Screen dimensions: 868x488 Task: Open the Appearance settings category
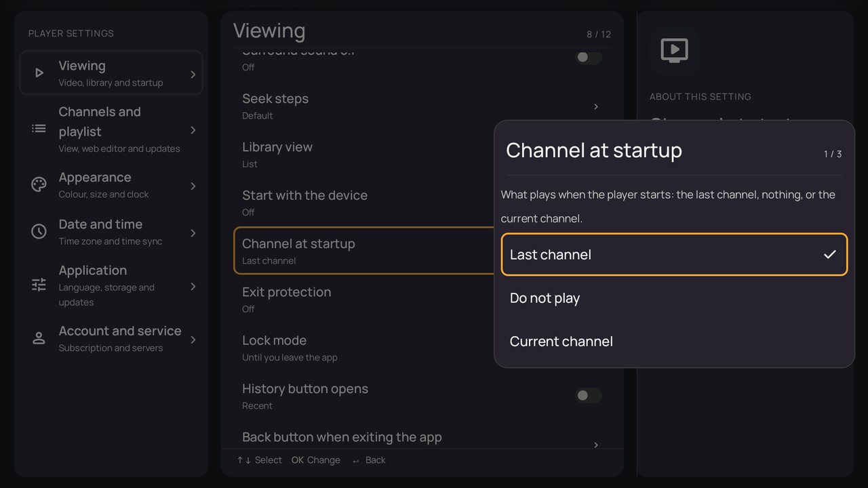(111, 185)
